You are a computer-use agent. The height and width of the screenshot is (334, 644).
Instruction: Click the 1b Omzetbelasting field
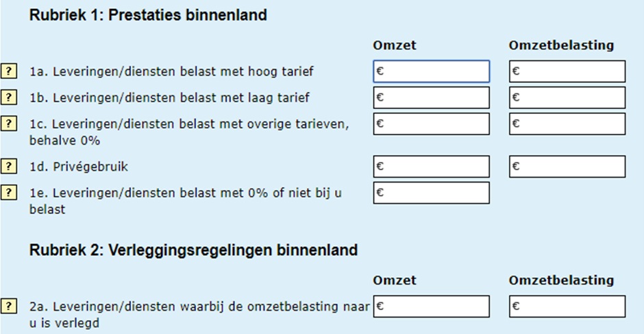point(567,97)
